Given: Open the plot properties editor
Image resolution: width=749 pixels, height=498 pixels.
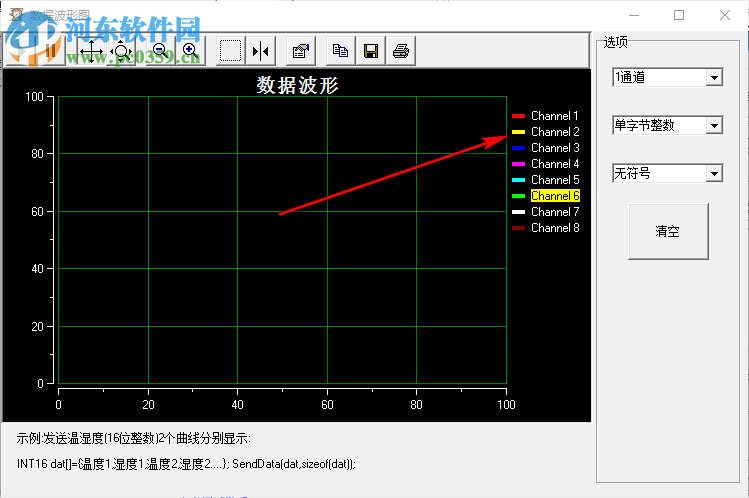Looking at the screenshot, I should pyautogui.click(x=300, y=51).
